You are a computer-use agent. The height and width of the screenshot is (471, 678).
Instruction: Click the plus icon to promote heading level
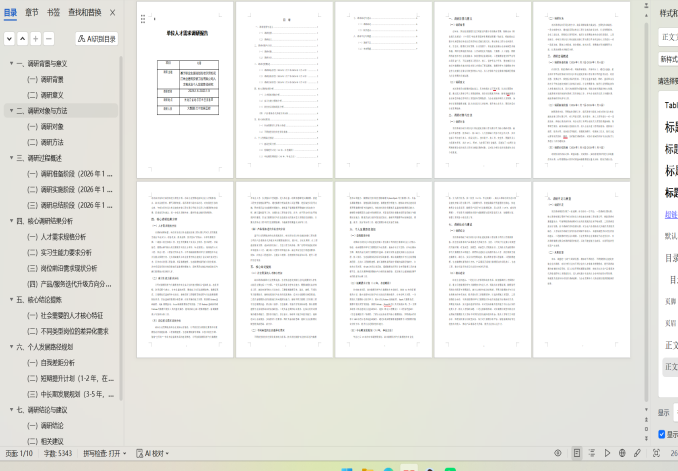click(x=36, y=39)
